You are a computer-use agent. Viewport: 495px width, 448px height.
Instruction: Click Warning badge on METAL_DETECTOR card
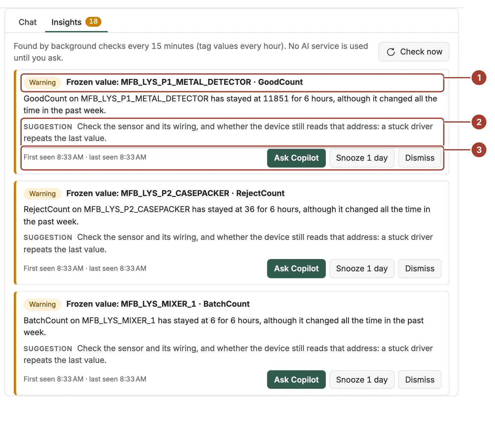click(x=42, y=83)
